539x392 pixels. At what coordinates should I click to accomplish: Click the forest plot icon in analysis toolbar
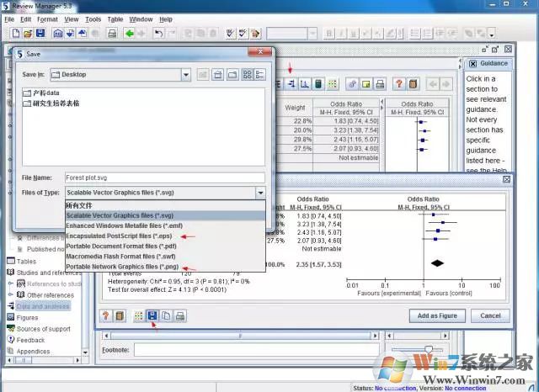click(x=289, y=84)
